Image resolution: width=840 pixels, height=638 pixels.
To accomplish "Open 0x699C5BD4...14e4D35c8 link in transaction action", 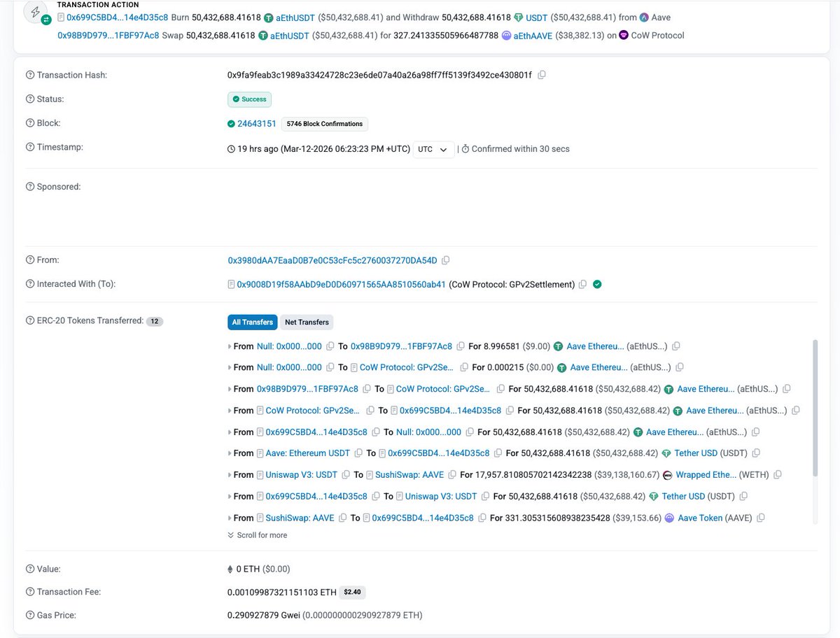I will tap(117, 17).
